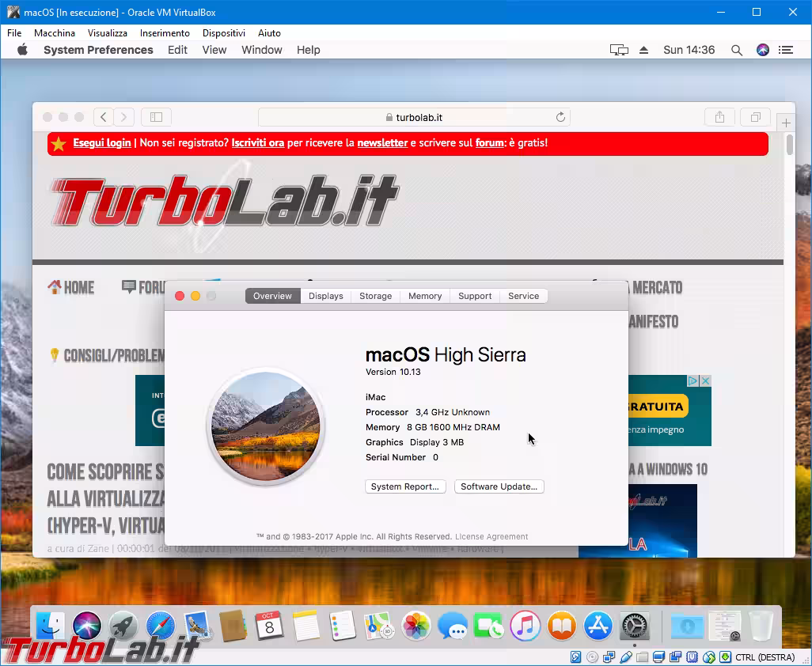Open the VirtualBox Dispositivi menu
This screenshot has width=812, height=666.
pos(223,33)
